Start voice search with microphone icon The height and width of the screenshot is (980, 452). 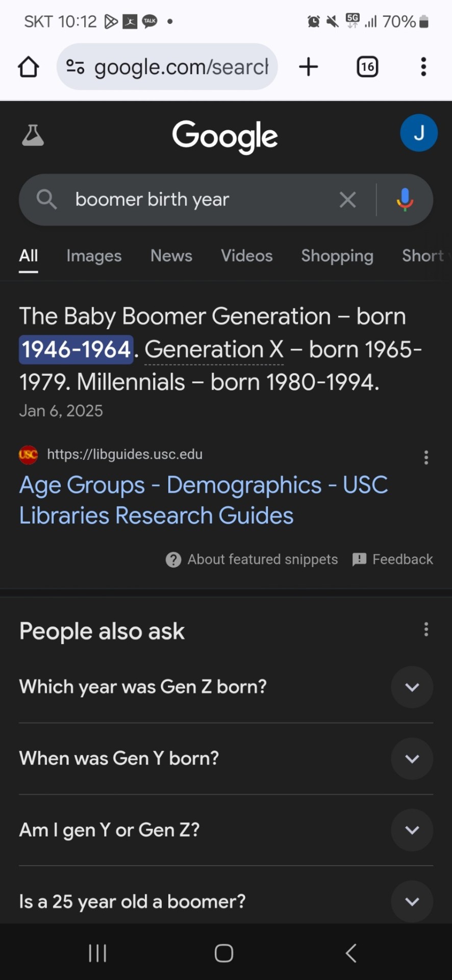click(x=405, y=200)
